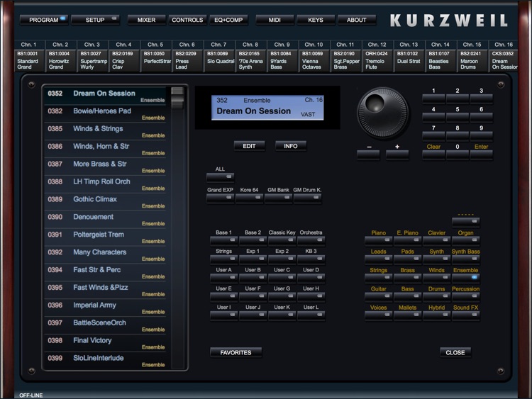This screenshot has height=399, width=532.
Task: Toggle the Base 1 bank button
Action: click(x=224, y=241)
